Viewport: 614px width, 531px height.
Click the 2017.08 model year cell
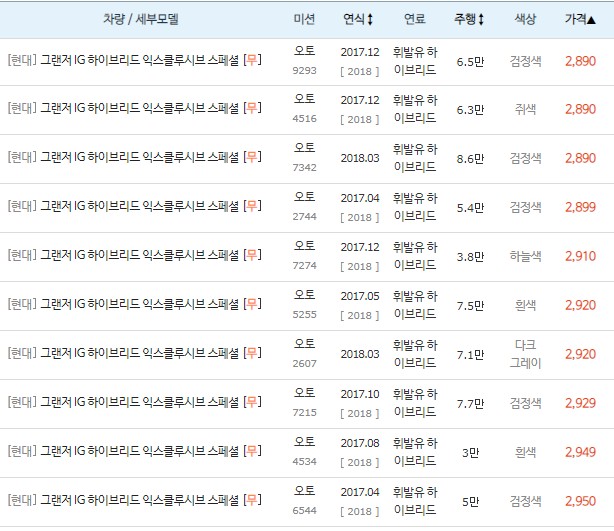click(360, 443)
